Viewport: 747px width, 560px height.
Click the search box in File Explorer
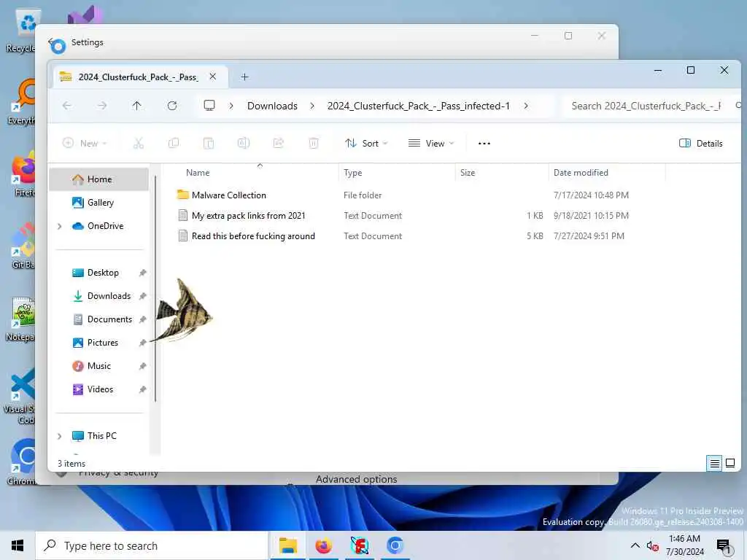(650, 106)
